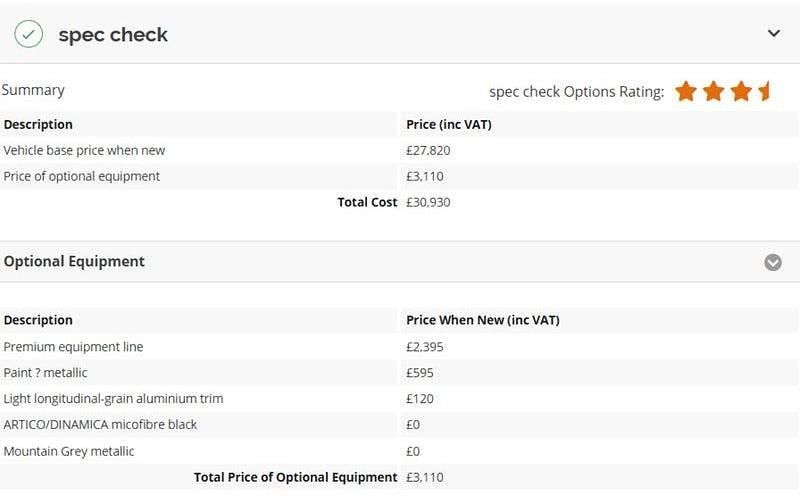Select the Optional Equipment section header
The height and width of the screenshot is (500, 800).
coord(74,261)
